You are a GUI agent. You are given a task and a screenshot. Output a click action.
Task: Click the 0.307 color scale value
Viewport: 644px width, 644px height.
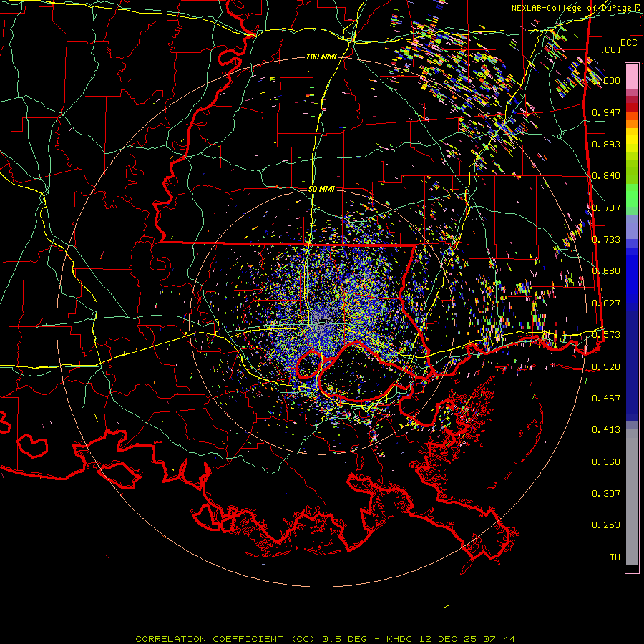tap(606, 494)
